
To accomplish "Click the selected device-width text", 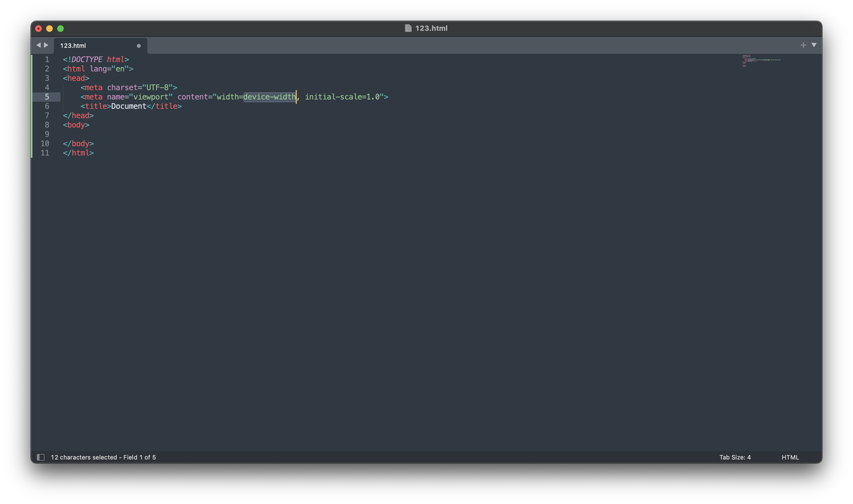I will [x=270, y=97].
